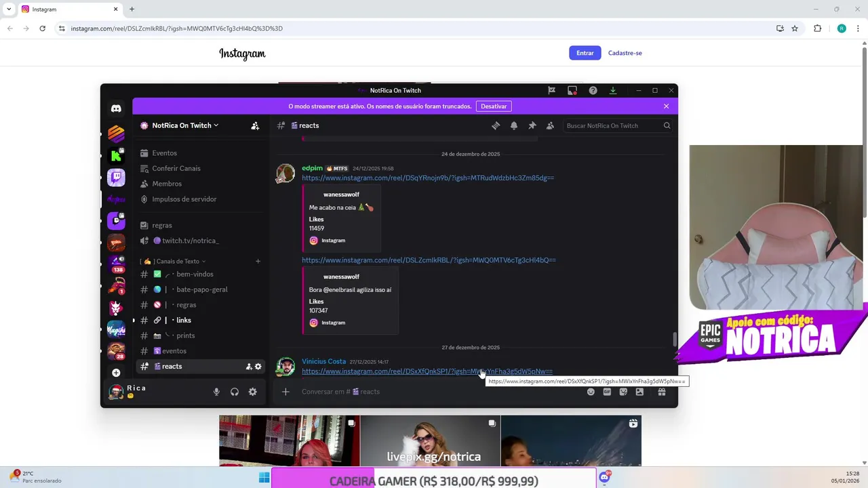Click Instagram logo on web page

(x=242, y=54)
